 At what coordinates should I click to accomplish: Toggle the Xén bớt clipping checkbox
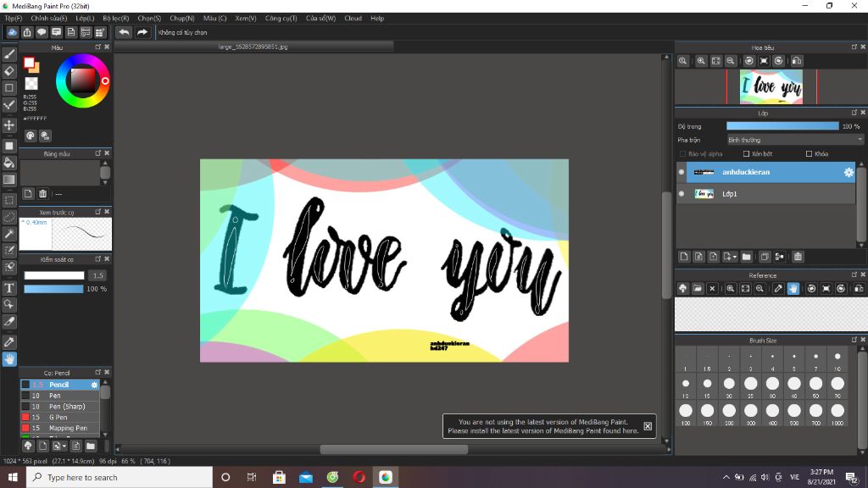pos(746,154)
